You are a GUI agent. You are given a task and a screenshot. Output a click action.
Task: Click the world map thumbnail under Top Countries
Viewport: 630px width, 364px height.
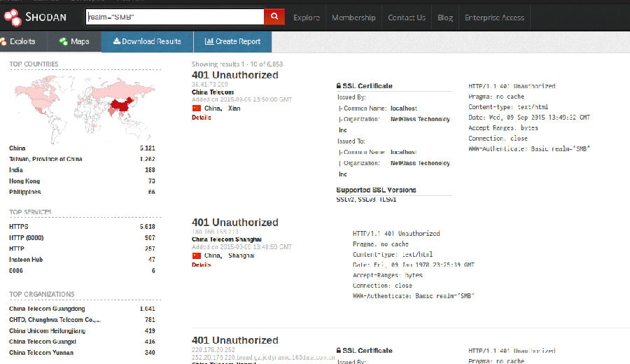(85, 108)
